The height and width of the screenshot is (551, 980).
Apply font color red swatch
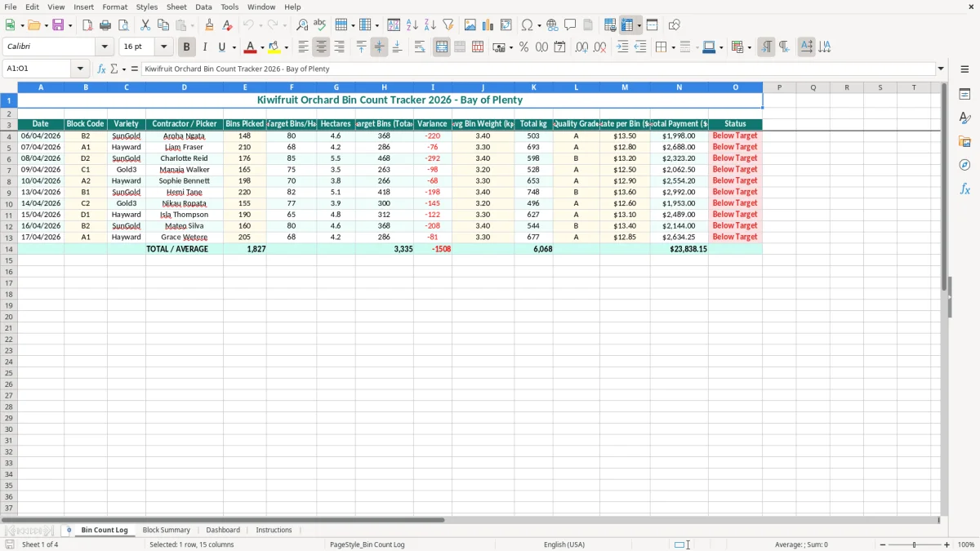click(x=251, y=47)
